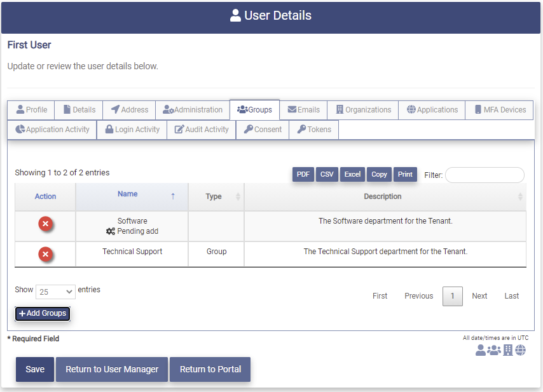Open the Show entries dropdown
This screenshot has height=392, width=543.
tap(55, 292)
